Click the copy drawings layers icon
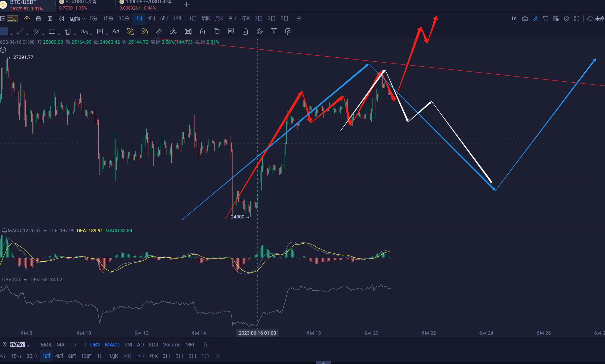The height and width of the screenshot is (364, 605). pos(217,32)
